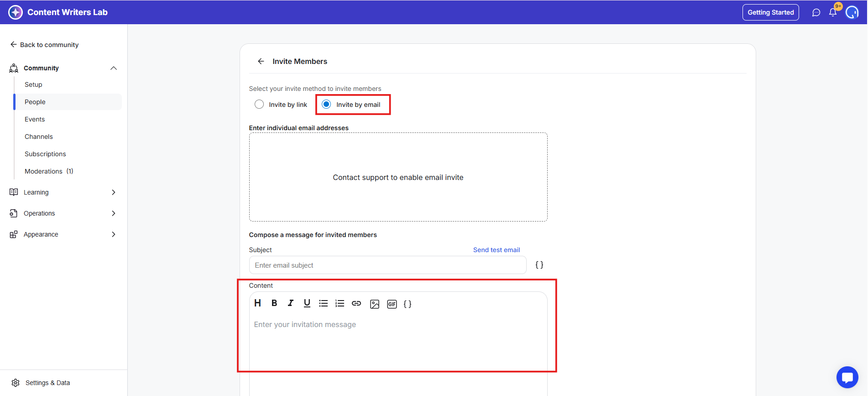The width and height of the screenshot is (868, 396).
Task: Click the Community people icon
Action: (x=14, y=68)
